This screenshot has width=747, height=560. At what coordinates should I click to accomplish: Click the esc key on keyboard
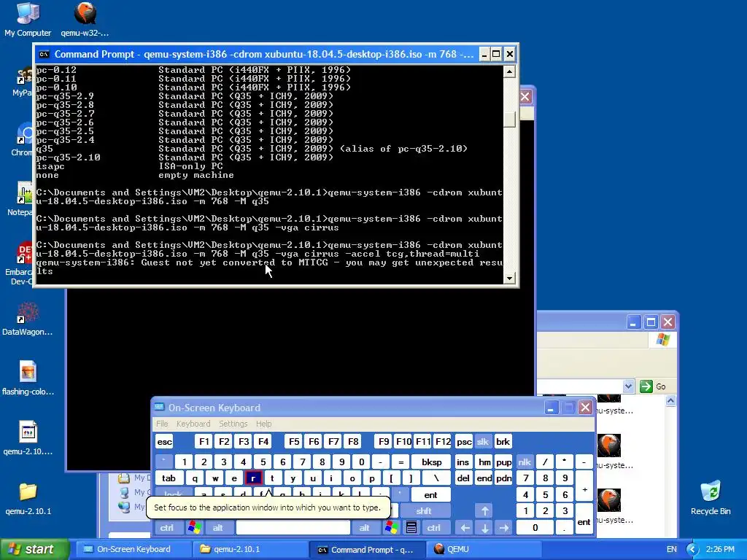point(164,442)
